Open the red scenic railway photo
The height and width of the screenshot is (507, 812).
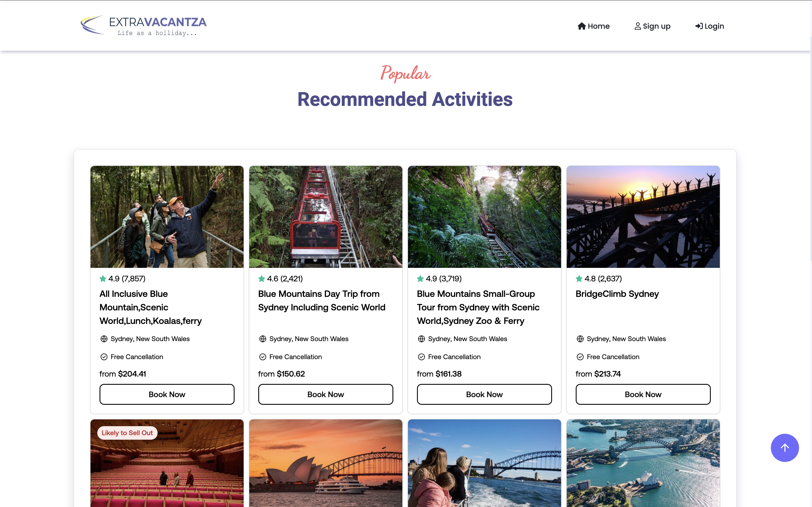(325, 217)
